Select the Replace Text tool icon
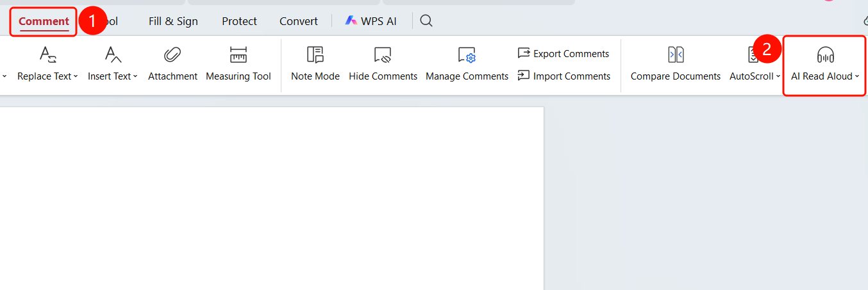Image resolution: width=868 pixels, height=290 pixels. coord(48,55)
